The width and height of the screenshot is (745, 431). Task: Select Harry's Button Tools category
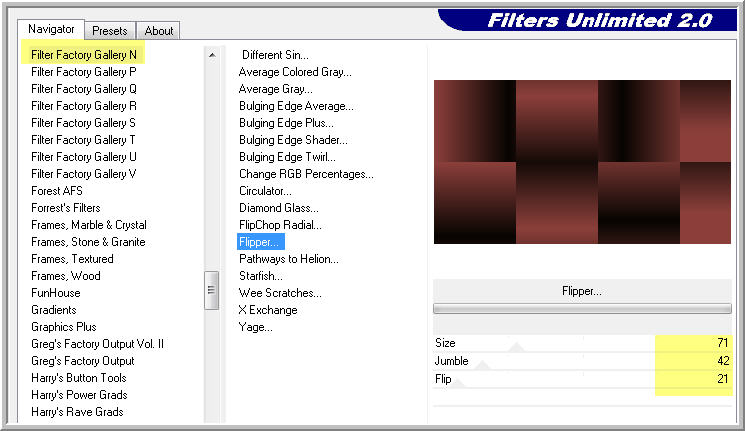click(79, 378)
